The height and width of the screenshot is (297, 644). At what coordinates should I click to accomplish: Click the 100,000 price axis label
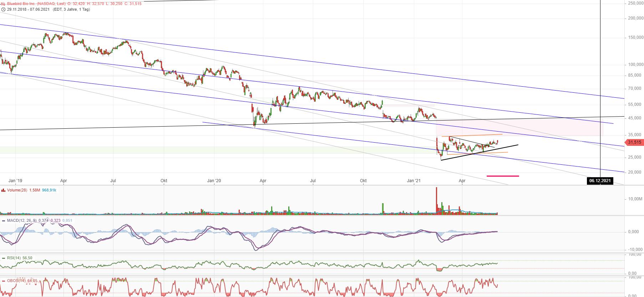[x=635, y=65]
